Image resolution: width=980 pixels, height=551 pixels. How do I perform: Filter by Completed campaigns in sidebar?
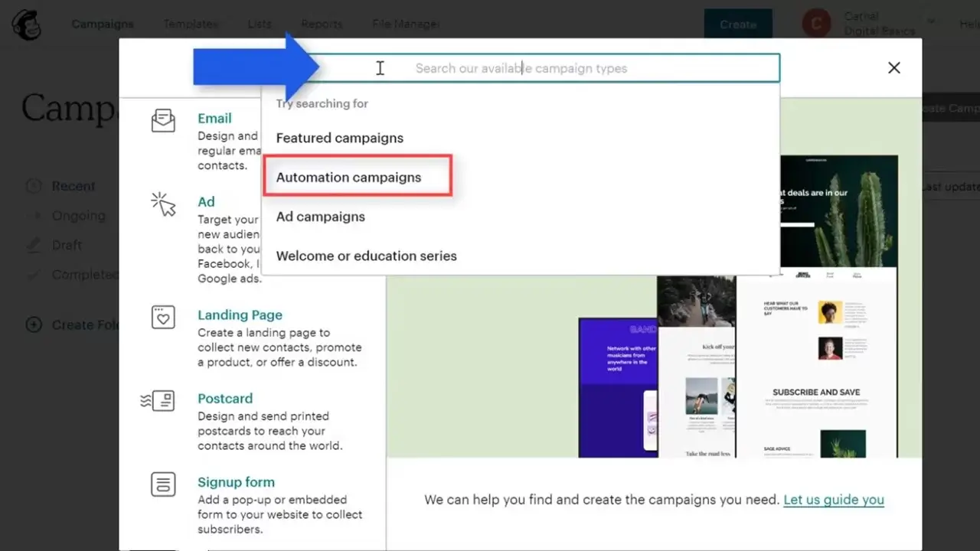(85, 274)
